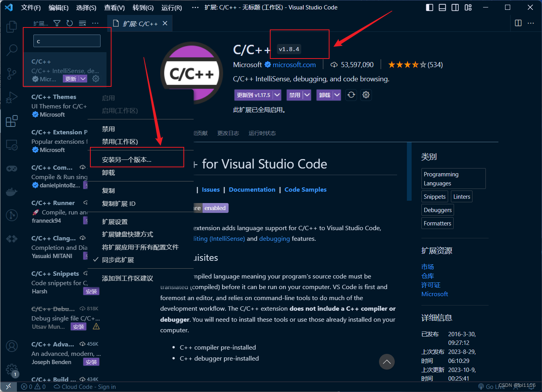The height and width of the screenshot is (392, 542).
Task: Open the Accounts menu icon
Action: coord(12,346)
